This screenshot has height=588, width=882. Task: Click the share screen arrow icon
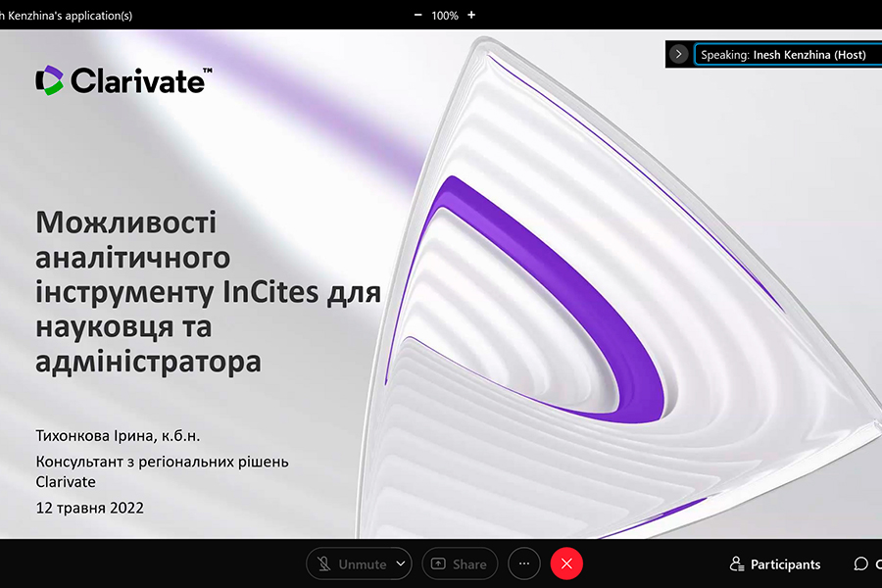click(x=438, y=564)
